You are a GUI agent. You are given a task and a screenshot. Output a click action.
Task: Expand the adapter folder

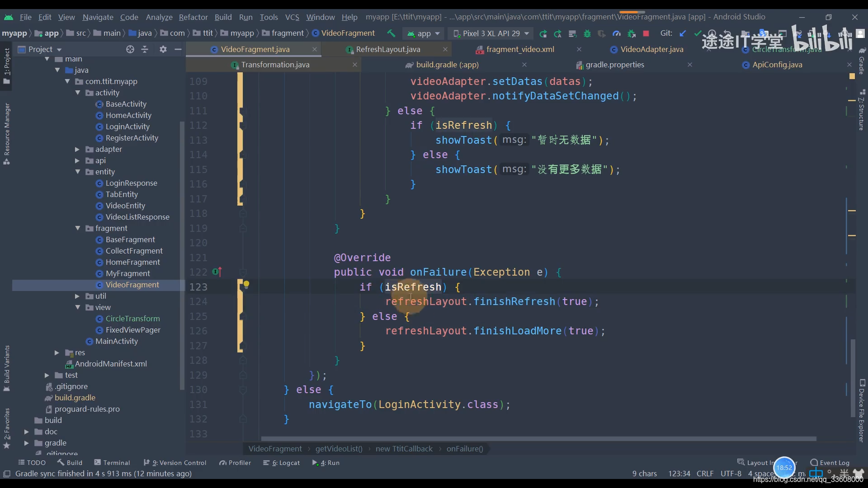tap(77, 149)
